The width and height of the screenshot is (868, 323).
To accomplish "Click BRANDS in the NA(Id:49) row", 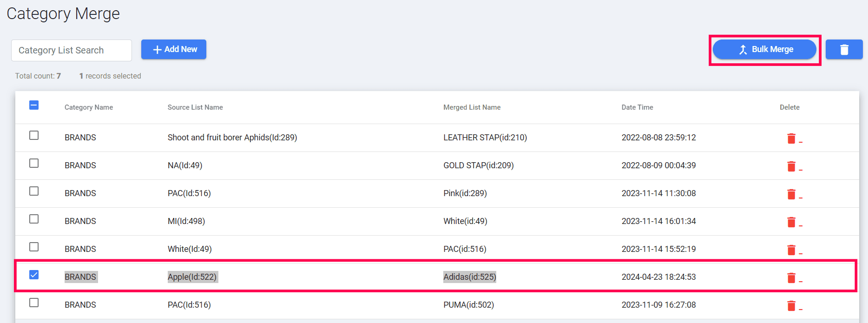I will pyautogui.click(x=80, y=165).
